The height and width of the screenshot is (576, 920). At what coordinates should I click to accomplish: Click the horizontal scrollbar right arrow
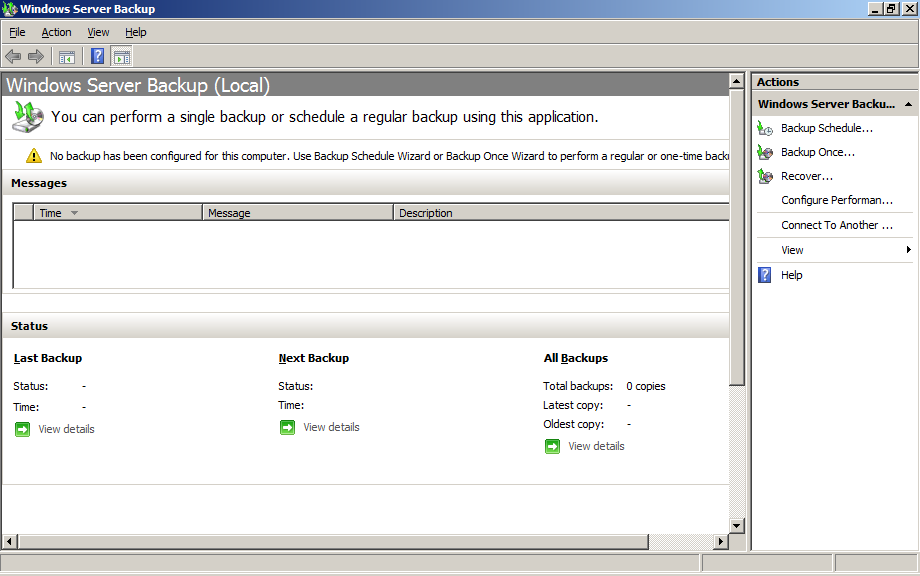(x=721, y=541)
